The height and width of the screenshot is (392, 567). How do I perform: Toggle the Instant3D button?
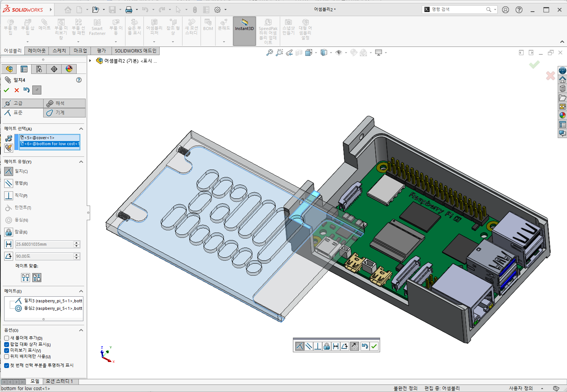point(244,31)
